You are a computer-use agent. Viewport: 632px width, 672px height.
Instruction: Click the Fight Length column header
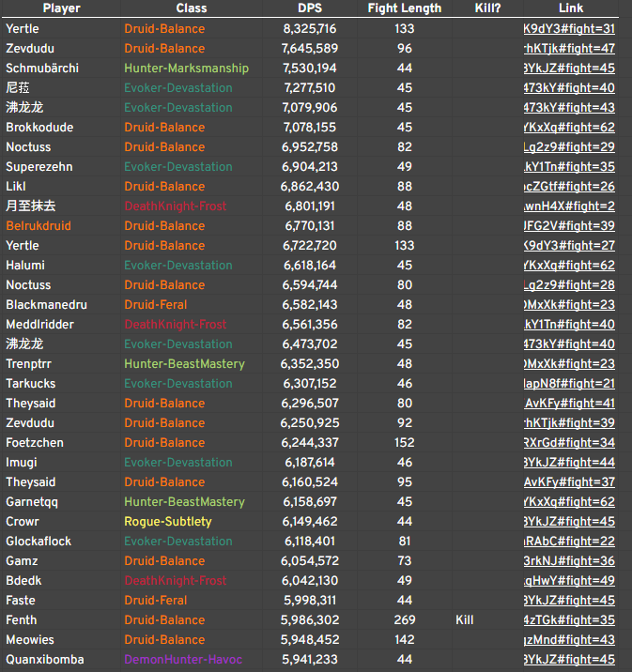pyautogui.click(x=405, y=8)
